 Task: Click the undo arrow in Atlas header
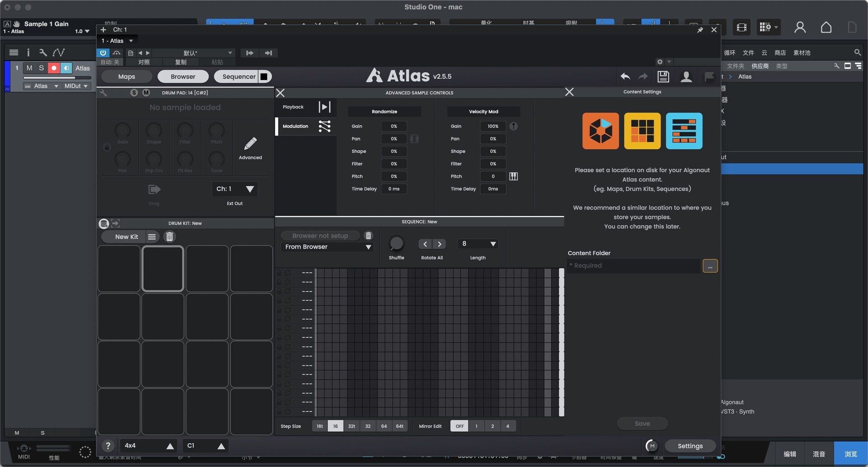[x=625, y=76]
